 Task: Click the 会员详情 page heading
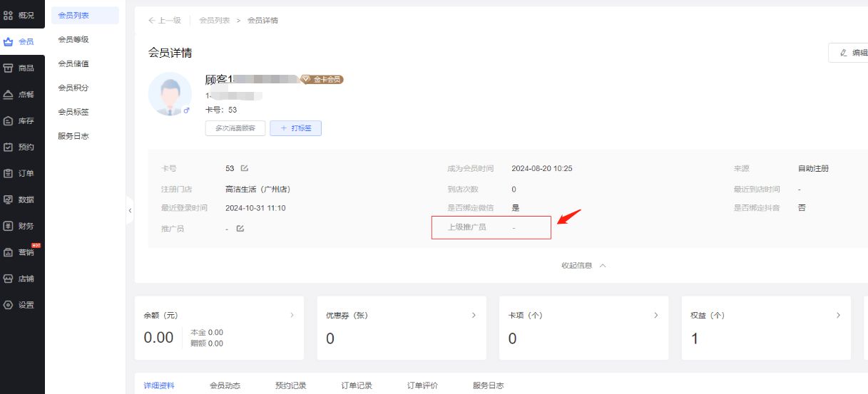(170, 53)
